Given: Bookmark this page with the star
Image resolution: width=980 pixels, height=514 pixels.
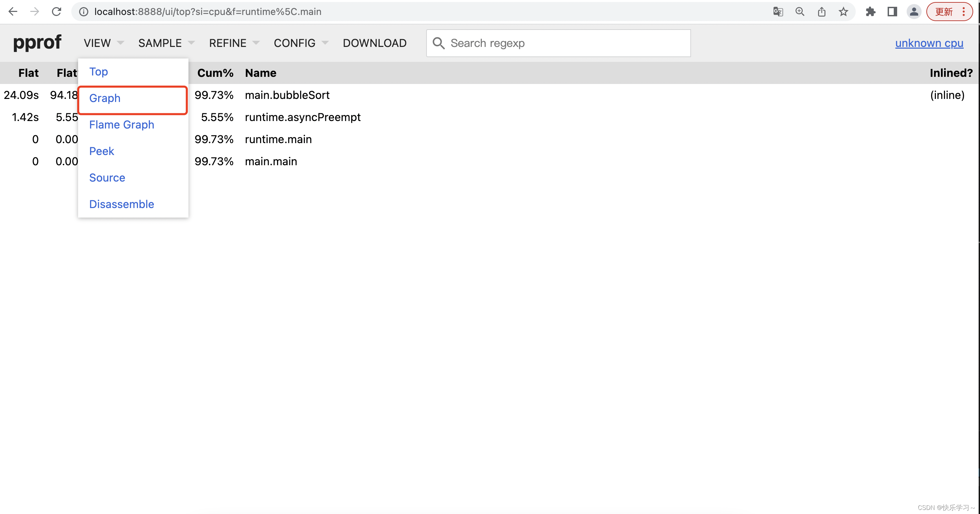Looking at the screenshot, I should click(843, 12).
